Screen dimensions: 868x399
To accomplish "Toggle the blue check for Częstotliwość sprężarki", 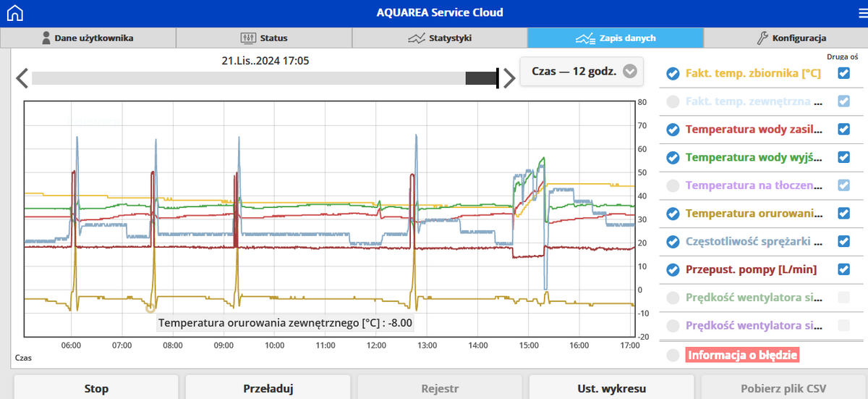I will coord(673,241).
